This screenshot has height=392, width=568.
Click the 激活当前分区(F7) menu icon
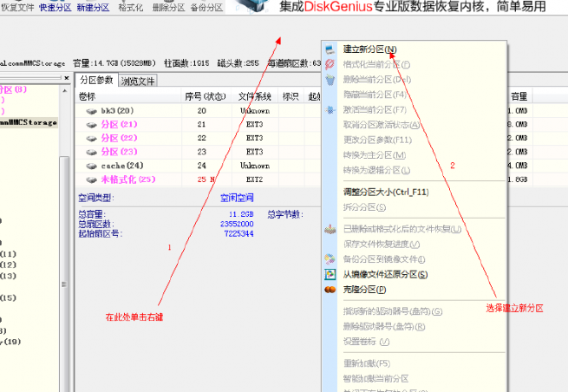click(330, 109)
